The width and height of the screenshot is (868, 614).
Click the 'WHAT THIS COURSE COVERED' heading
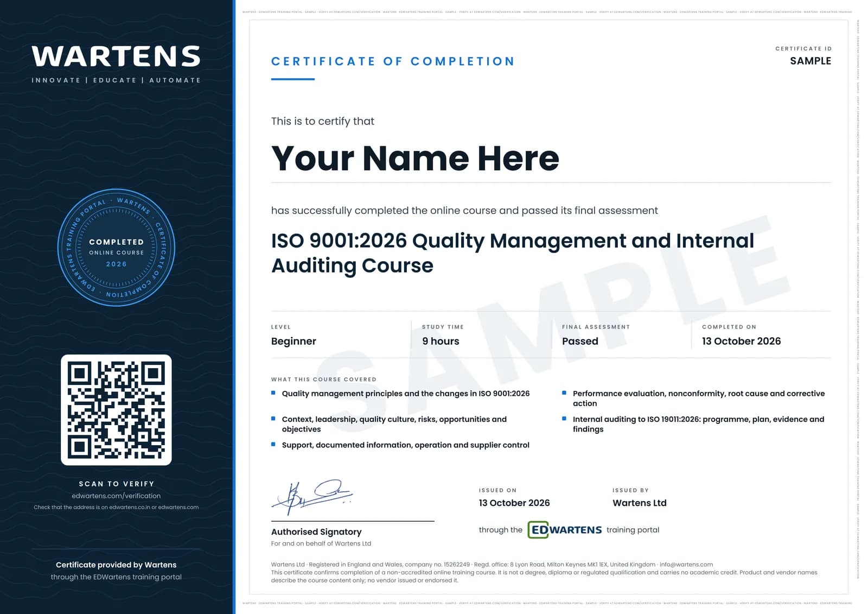324,379
